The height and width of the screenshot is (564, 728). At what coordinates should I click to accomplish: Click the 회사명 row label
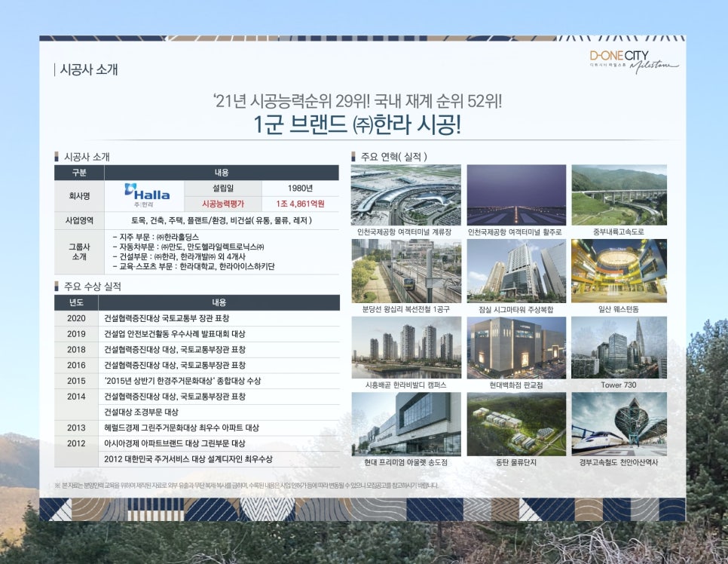[79, 196]
